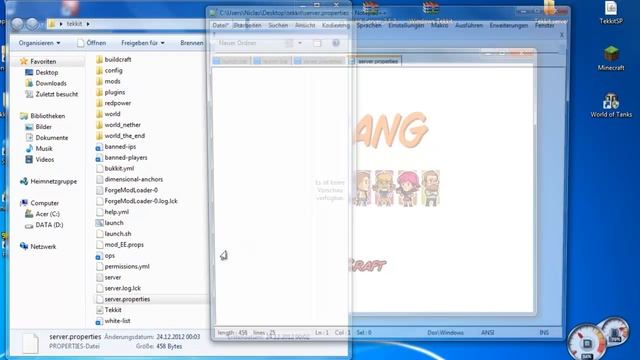Select the server.log.lck file
Viewport: 640px width, 360px height.
pyautogui.click(x=118, y=288)
